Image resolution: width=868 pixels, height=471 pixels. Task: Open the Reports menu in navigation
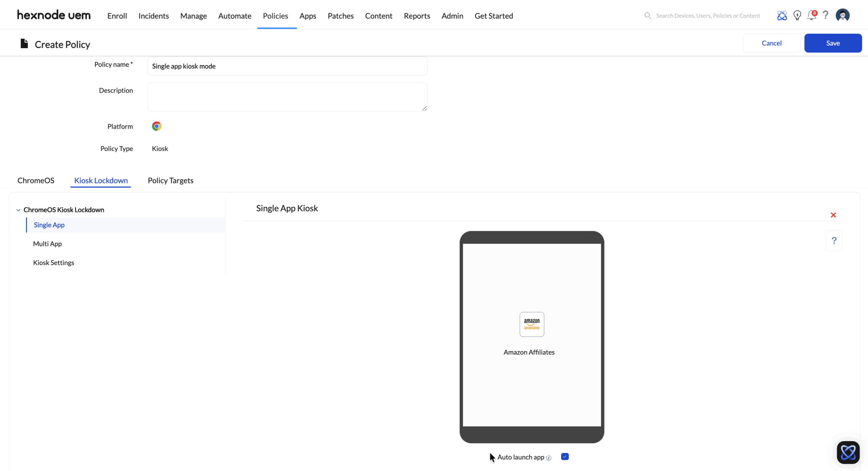[x=417, y=16]
